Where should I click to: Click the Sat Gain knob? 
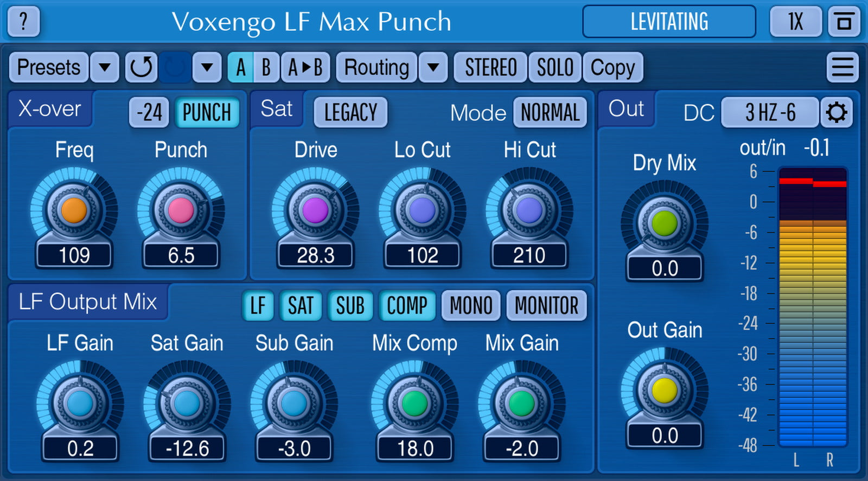pos(187,403)
